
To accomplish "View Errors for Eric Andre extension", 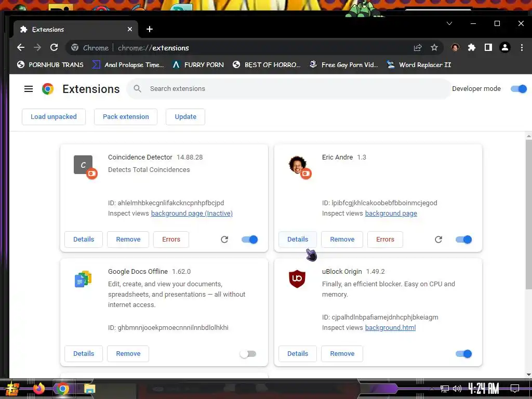I will click(385, 240).
